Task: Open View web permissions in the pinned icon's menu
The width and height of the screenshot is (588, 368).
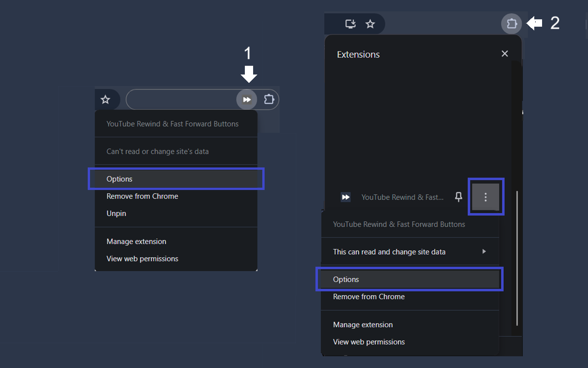Action: (x=142, y=259)
